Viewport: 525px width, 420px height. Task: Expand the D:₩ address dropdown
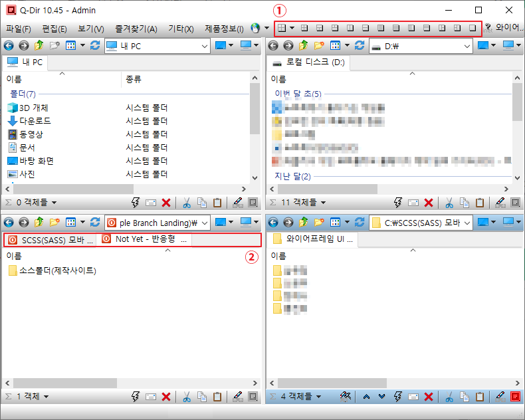point(467,47)
